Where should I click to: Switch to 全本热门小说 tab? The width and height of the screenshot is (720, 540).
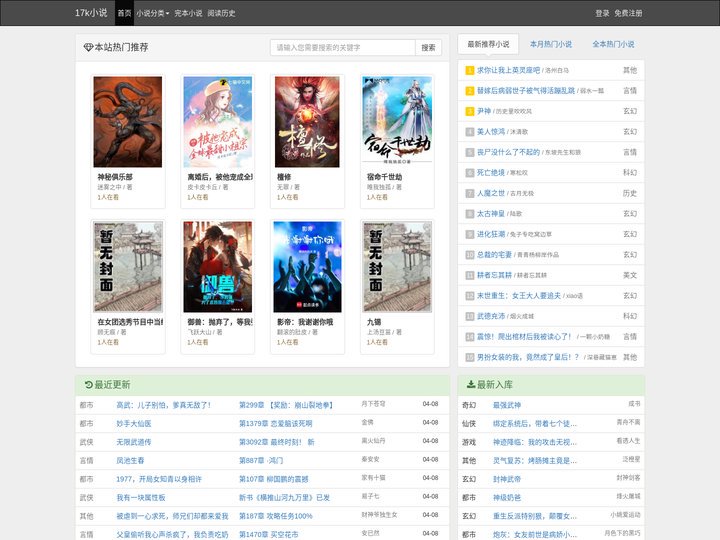[x=613, y=44]
